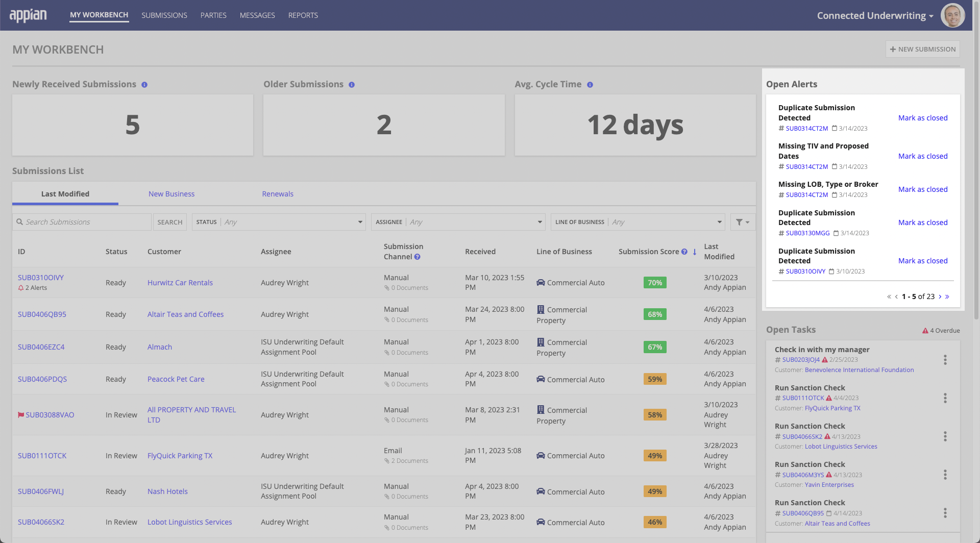Open the Assignee filter dropdown

(458, 222)
